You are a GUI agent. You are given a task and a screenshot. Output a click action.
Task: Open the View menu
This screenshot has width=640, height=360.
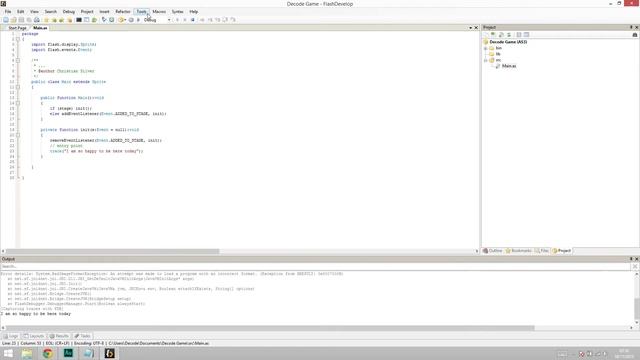(x=34, y=11)
